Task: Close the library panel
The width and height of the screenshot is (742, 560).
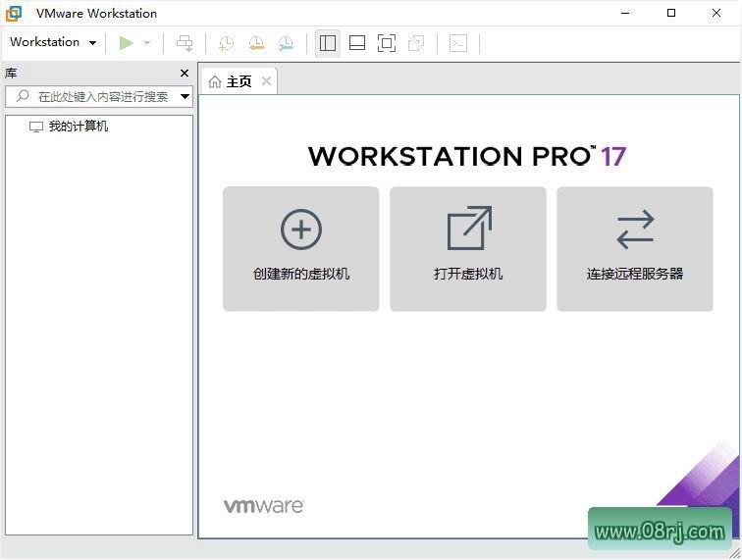Action: [x=185, y=73]
